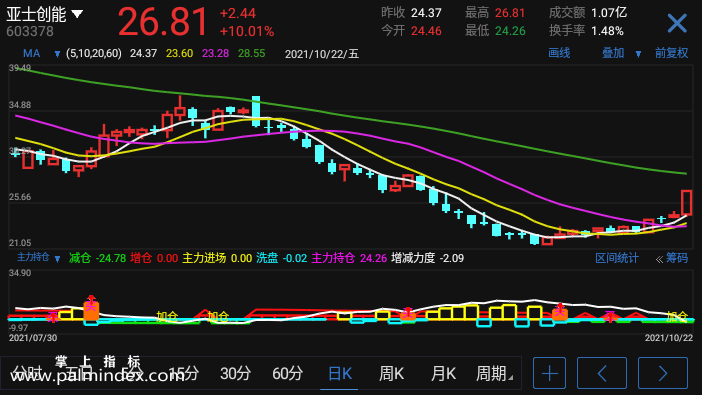Click the plus zoom-in button
Image resolution: width=702 pixels, height=395 pixels.
549,373
